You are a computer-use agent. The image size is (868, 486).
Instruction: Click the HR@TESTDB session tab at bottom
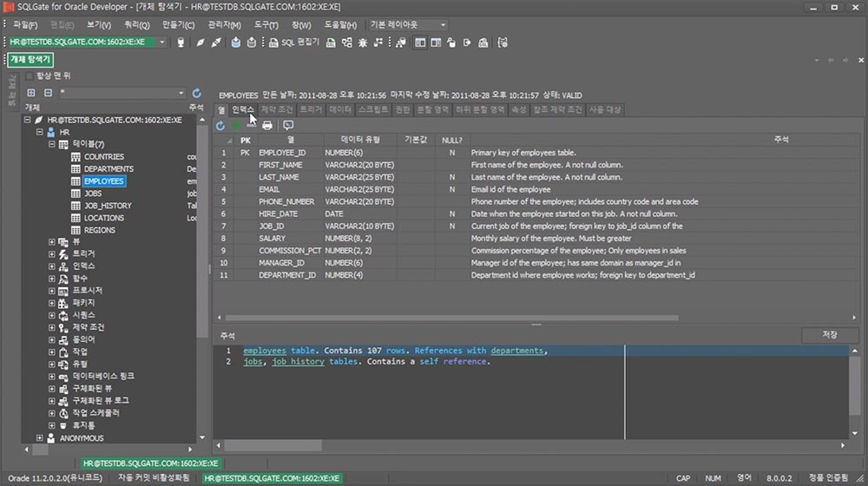coord(151,463)
